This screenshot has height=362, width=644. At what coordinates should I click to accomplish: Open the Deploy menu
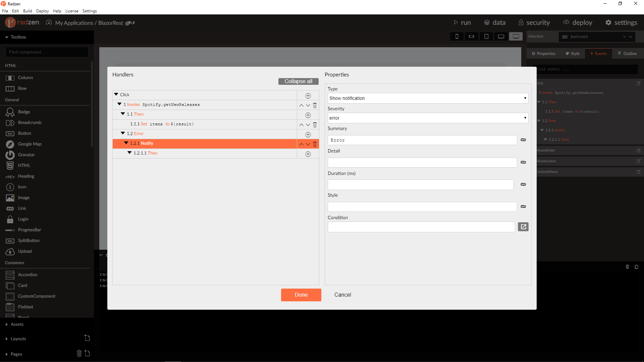click(42, 11)
